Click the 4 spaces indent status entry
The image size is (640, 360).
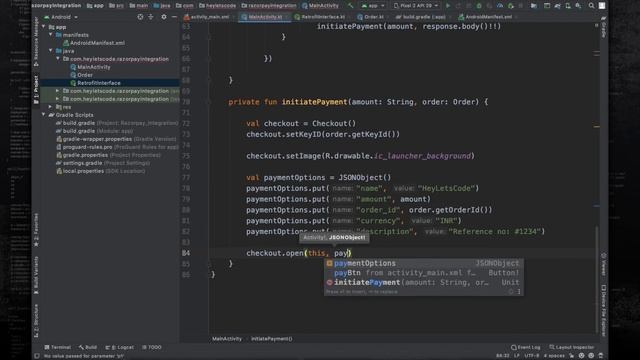click(554, 356)
